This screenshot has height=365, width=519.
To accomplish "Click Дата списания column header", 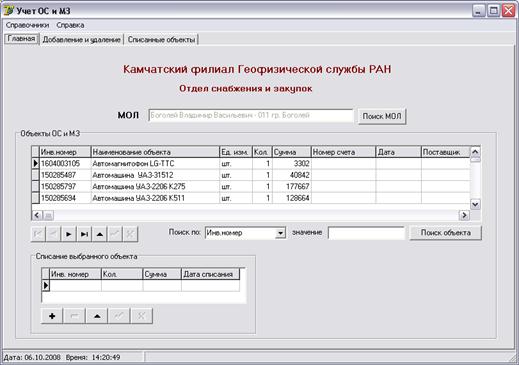I will [x=210, y=274].
